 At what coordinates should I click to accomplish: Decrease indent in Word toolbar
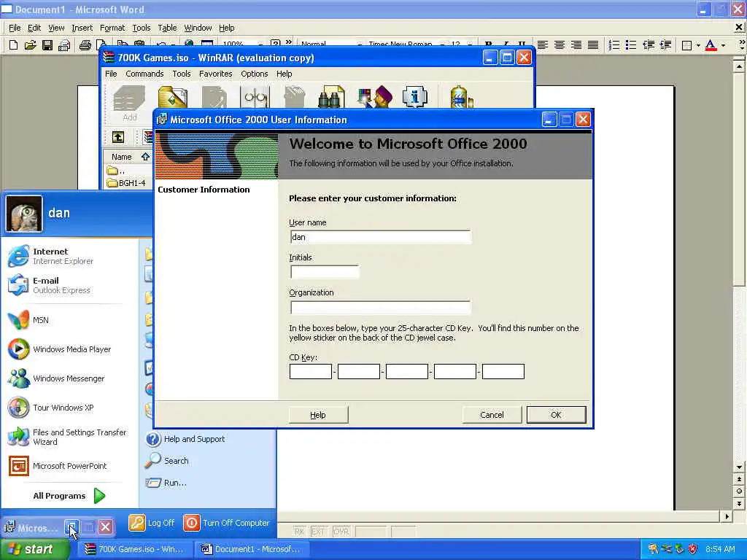tap(649, 45)
